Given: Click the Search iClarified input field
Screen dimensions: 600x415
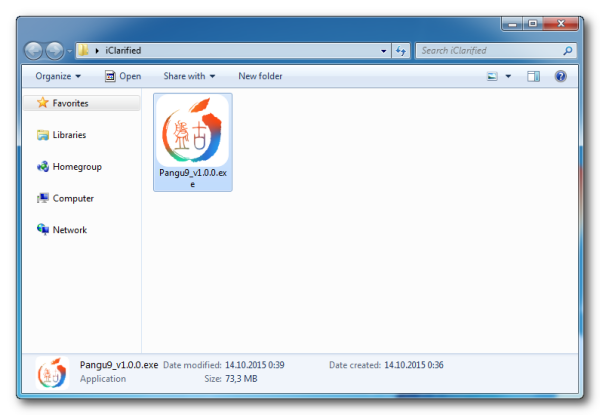Looking at the screenshot, I should click(x=490, y=50).
